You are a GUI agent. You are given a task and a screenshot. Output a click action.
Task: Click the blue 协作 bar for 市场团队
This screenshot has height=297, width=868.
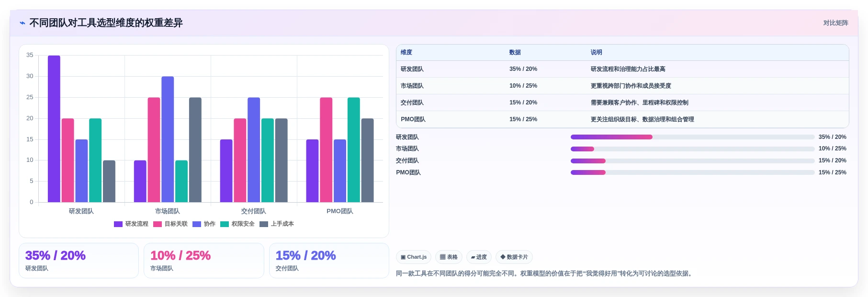168,139
